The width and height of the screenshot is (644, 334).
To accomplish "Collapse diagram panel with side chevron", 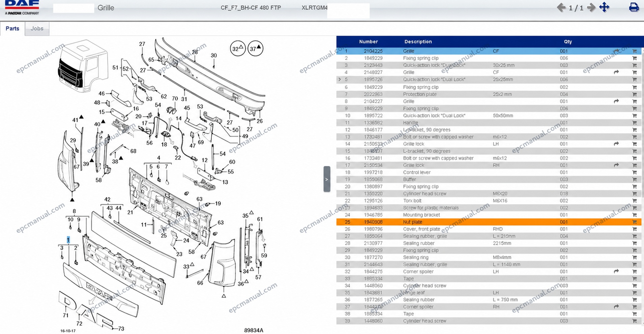I will point(327,179).
